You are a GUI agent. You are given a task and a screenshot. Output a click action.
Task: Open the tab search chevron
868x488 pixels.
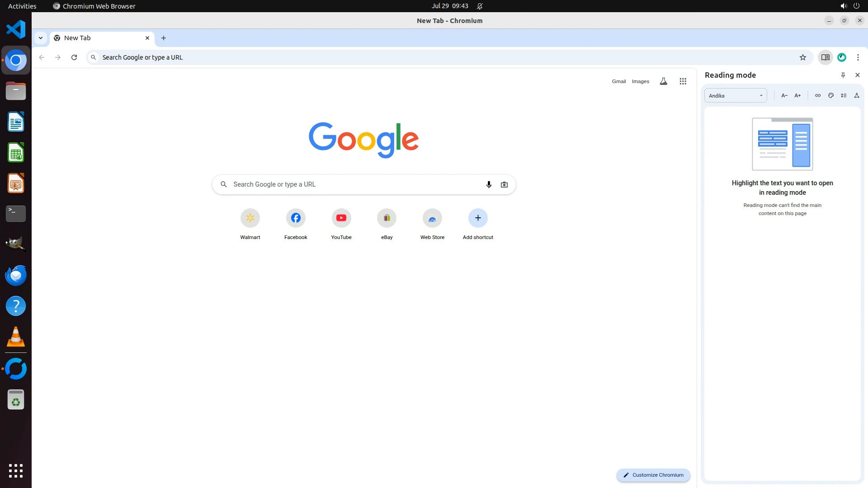click(41, 38)
